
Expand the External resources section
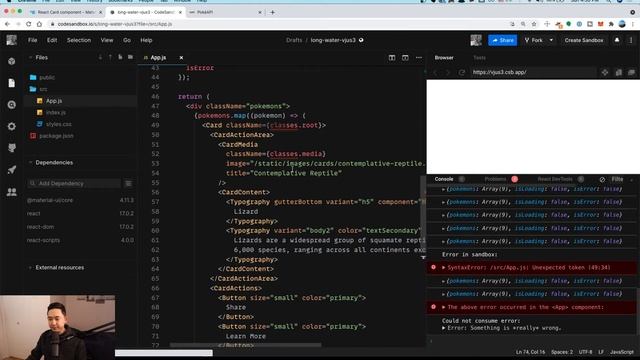pos(30,268)
